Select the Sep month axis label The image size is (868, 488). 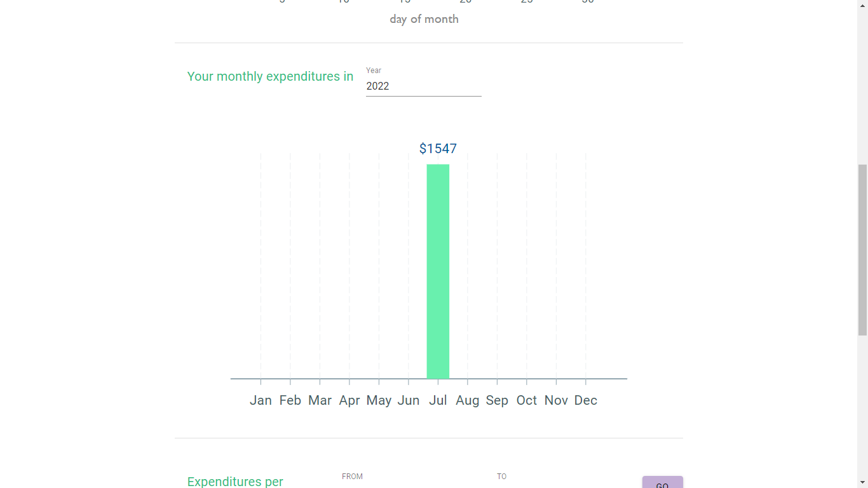[497, 401]
